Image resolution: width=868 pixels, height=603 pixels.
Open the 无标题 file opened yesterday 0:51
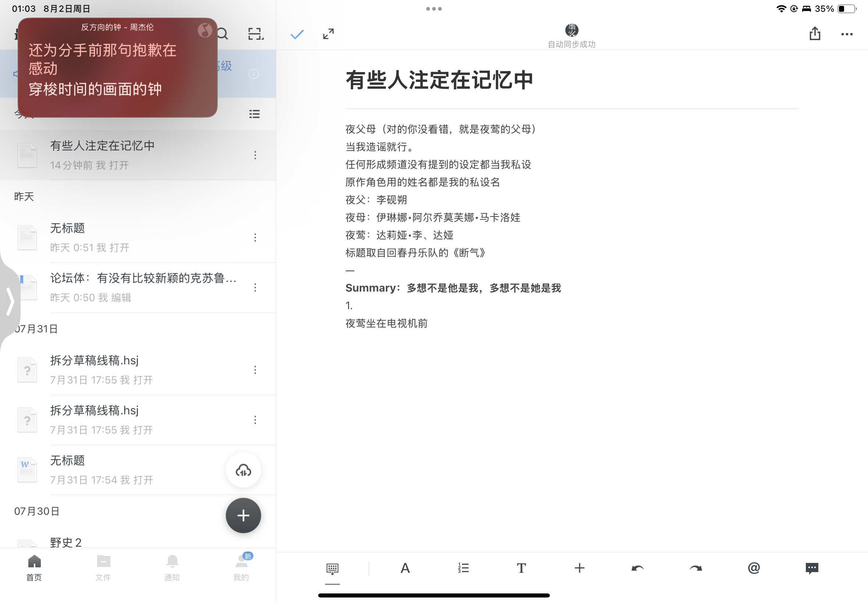[x=138, y=238]
